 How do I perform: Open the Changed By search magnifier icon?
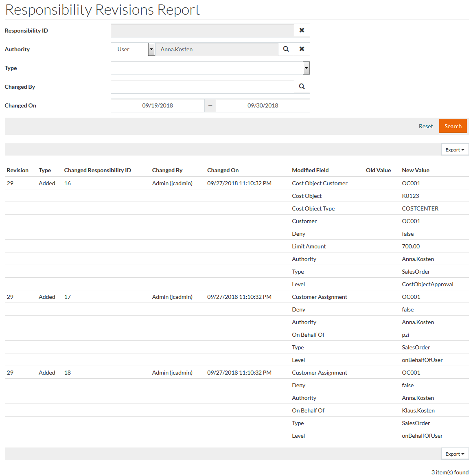tap(302, 87)
